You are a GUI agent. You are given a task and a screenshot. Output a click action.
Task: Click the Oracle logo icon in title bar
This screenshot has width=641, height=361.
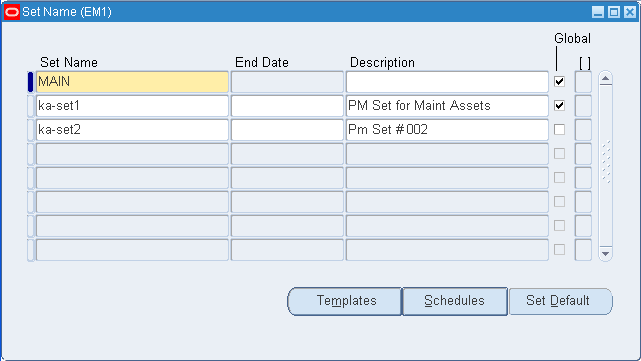pos(11,12)
